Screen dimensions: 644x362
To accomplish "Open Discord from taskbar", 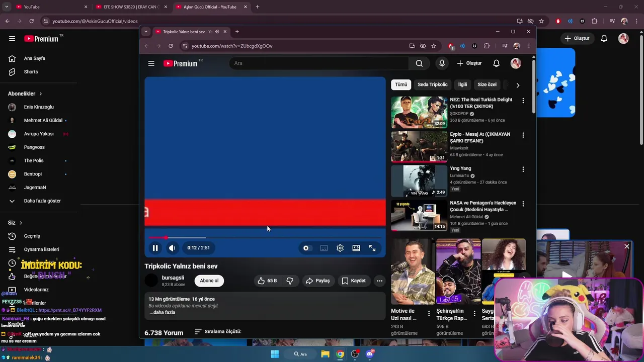I will coord(370,354).
